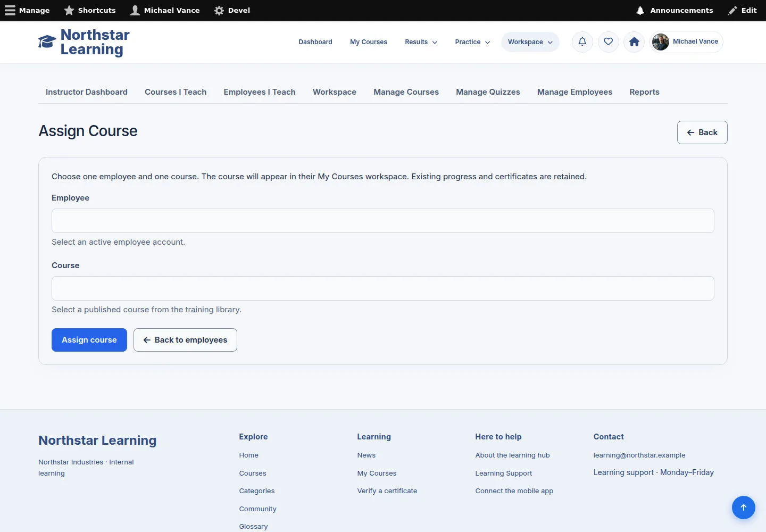Go to Dashboard in main navigation
Screen dimensions: 766x532
(x=315, y=42)
